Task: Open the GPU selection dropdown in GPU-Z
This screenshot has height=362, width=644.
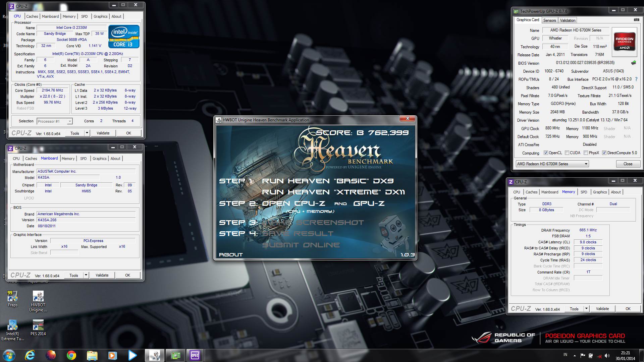Action: [x=552, y=164]
